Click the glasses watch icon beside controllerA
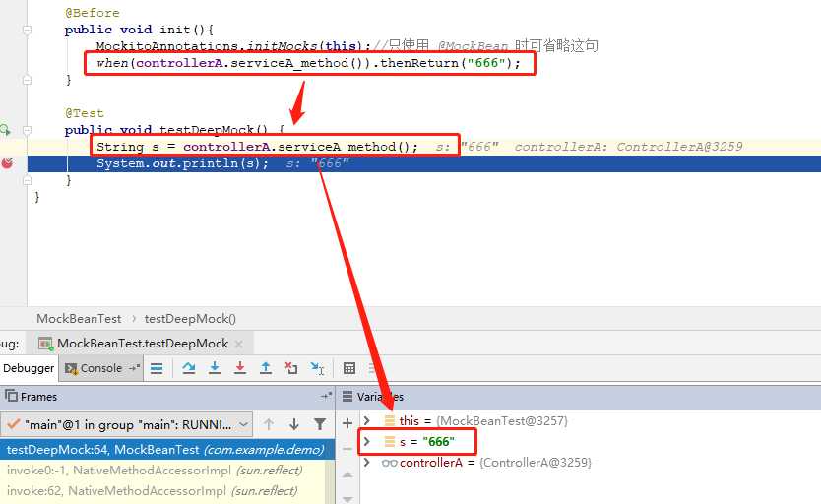Image resolution: width=821 pixels, height=504 pixels. click(x=389, y=463)
